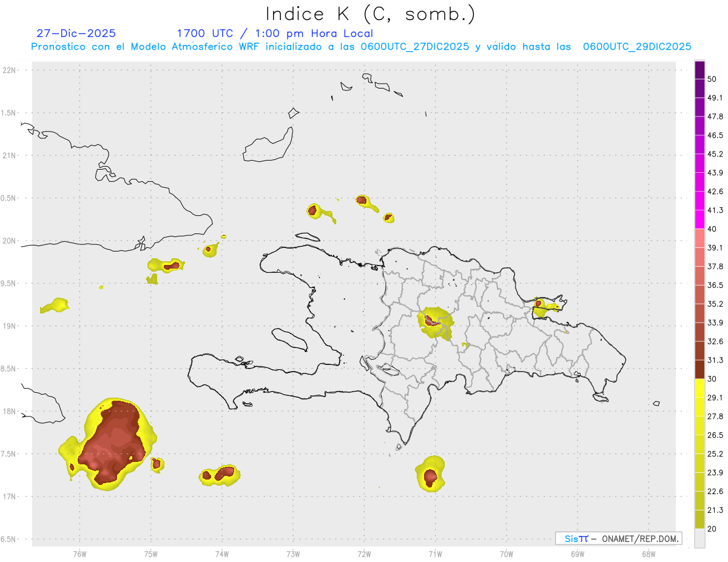This screenshot has width=728, height=562.
Task: Click the legend value '41.3'
Action: [x=715, y=210]
